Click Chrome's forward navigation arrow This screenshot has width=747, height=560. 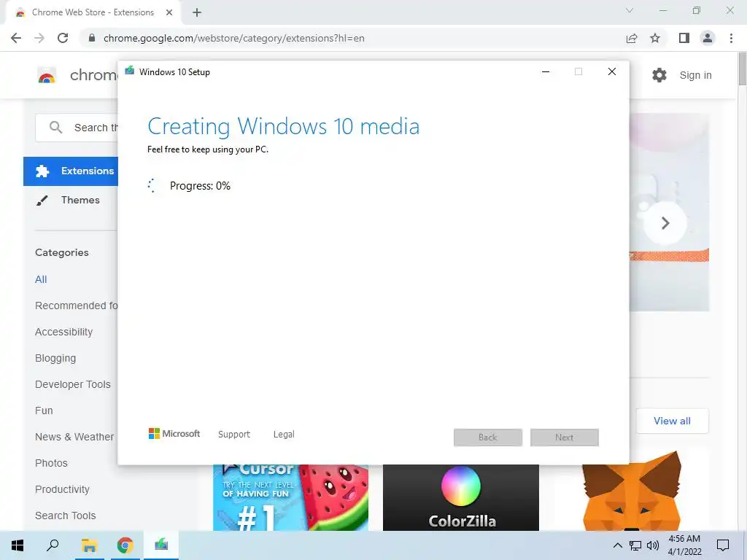click(39, 38)
